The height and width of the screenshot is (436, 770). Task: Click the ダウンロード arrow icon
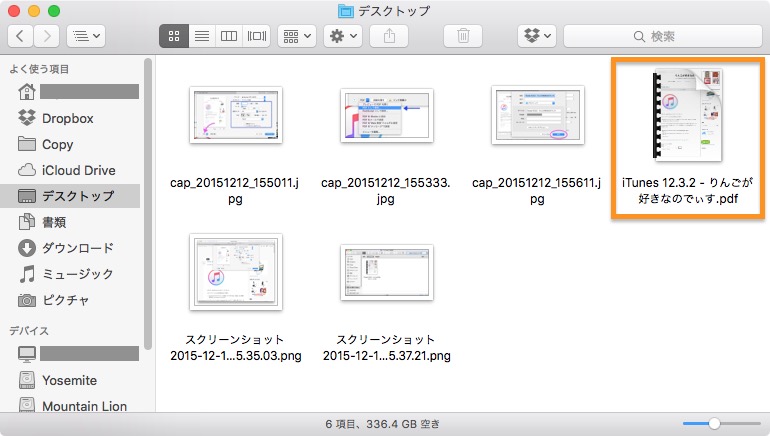point(27,248)
